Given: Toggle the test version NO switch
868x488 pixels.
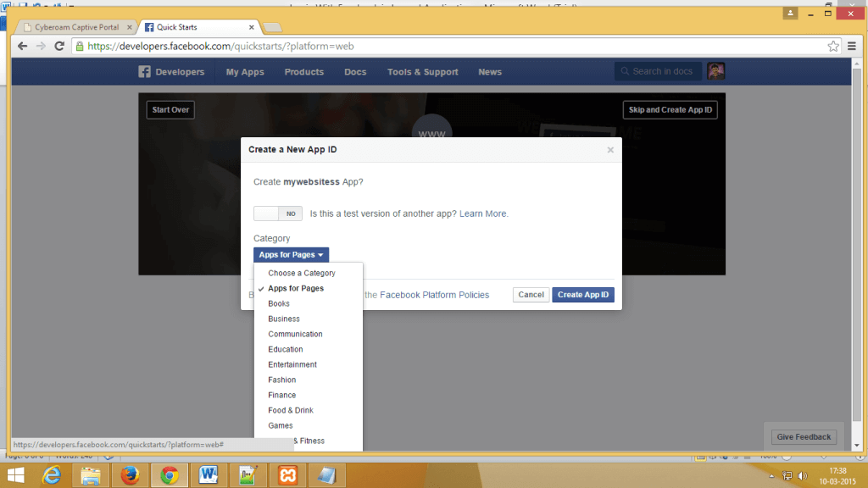Looking at the screenshot, I should point(278,213).
